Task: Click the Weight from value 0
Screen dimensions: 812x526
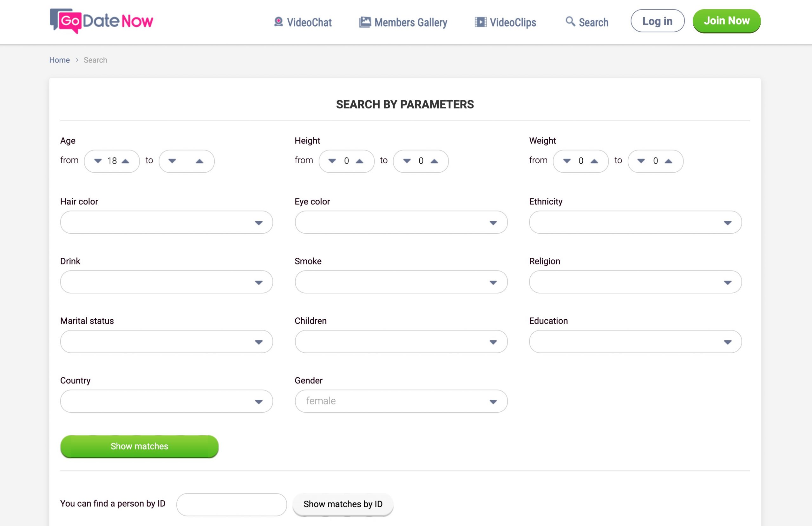Action: [581, 161]
